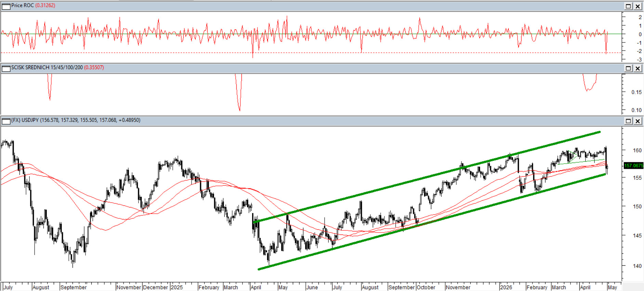The height and width of the screenshot is (291, 644).
Task: Open the SCISK SREDNICH pane menu icon
Action: [6, 68]
